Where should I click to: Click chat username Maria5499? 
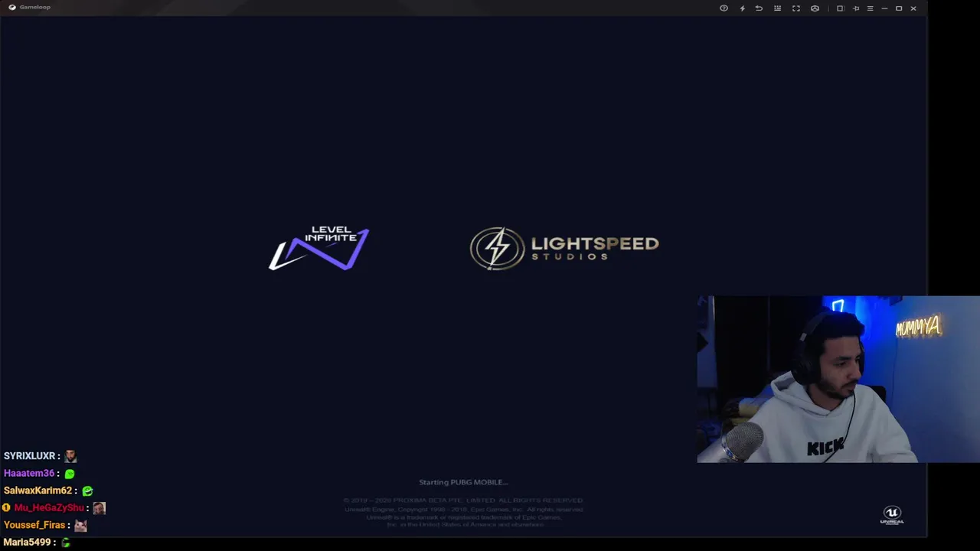click(27, 542)
